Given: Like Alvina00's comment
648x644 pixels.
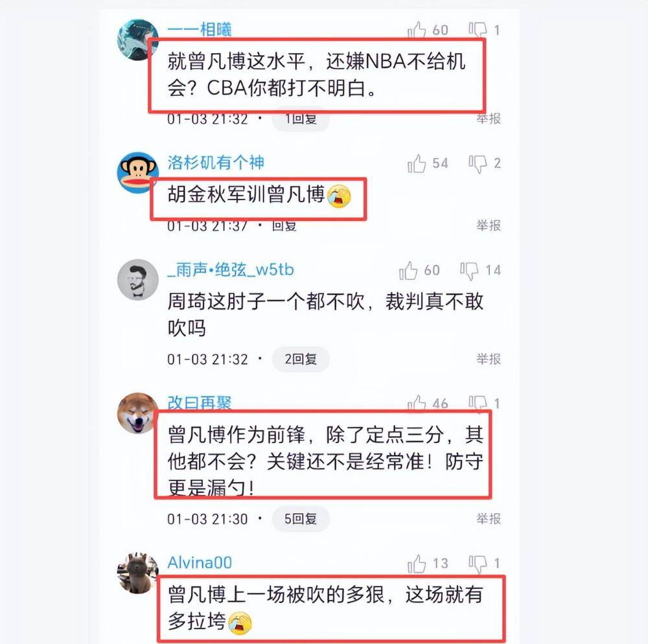Looking at the screenshot, I should coord(417,564).
